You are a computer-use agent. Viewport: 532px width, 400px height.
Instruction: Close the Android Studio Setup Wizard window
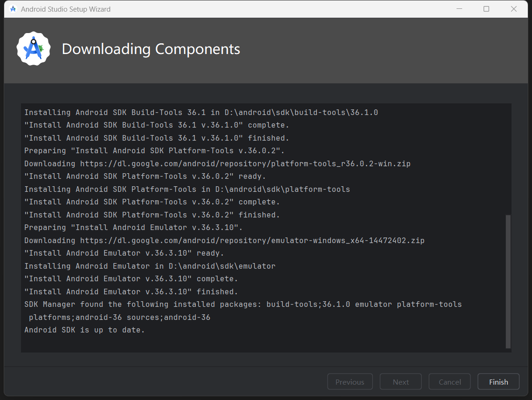[x=514, y=9]
